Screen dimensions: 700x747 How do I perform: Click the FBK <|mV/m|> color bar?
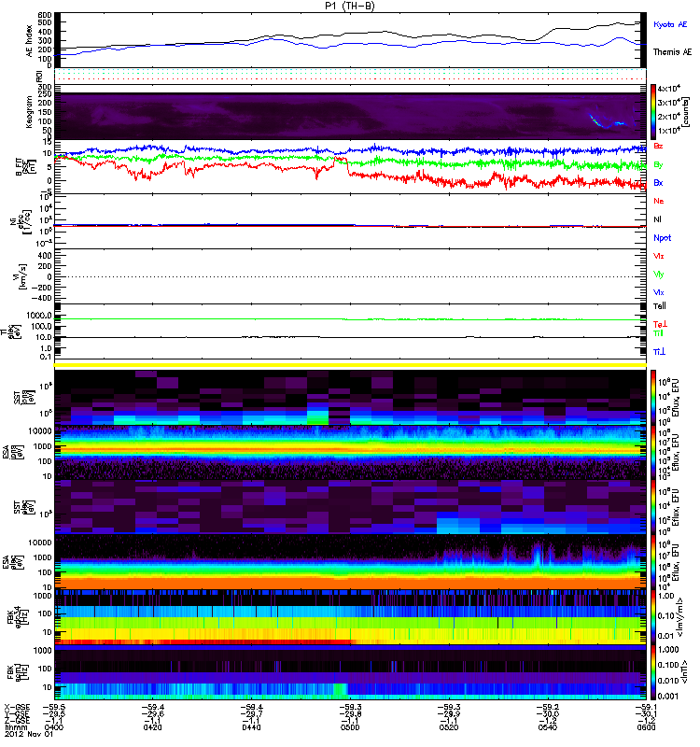point(653,617)
